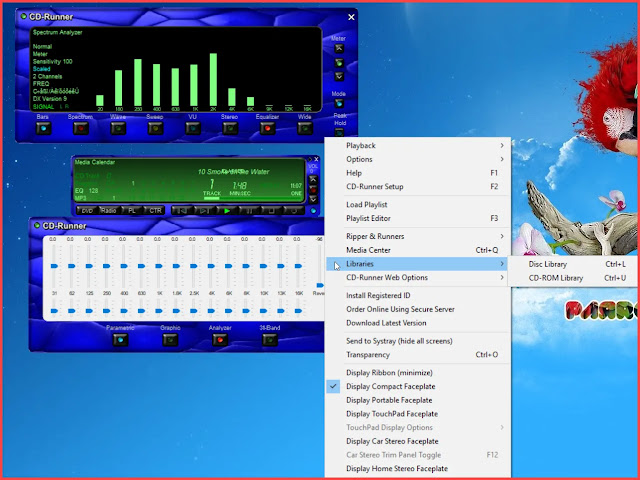Screen dimensions: 640x480
Task: Click the song title "Smoke on the Water"
Action: point(238,172)
